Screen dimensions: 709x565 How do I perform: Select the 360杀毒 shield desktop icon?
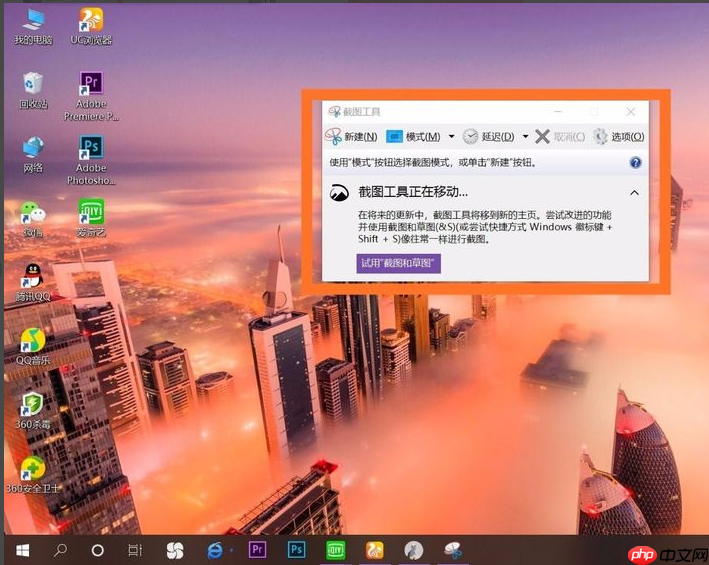(33, 411)
